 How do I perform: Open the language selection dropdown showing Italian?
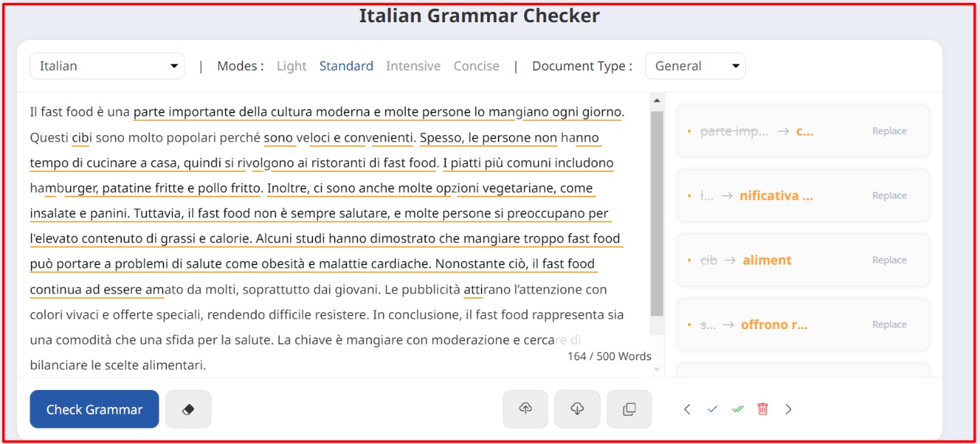tap(106, 65)
